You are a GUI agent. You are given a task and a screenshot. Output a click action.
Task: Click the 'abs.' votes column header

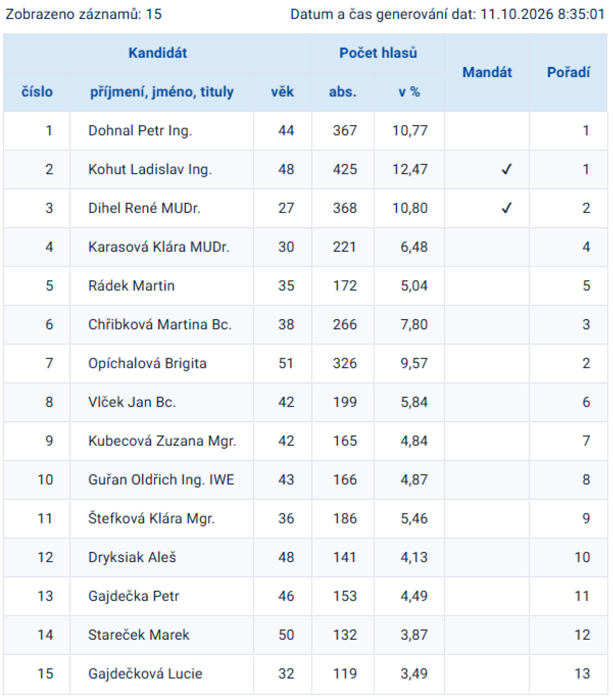[x=343, y=92]
